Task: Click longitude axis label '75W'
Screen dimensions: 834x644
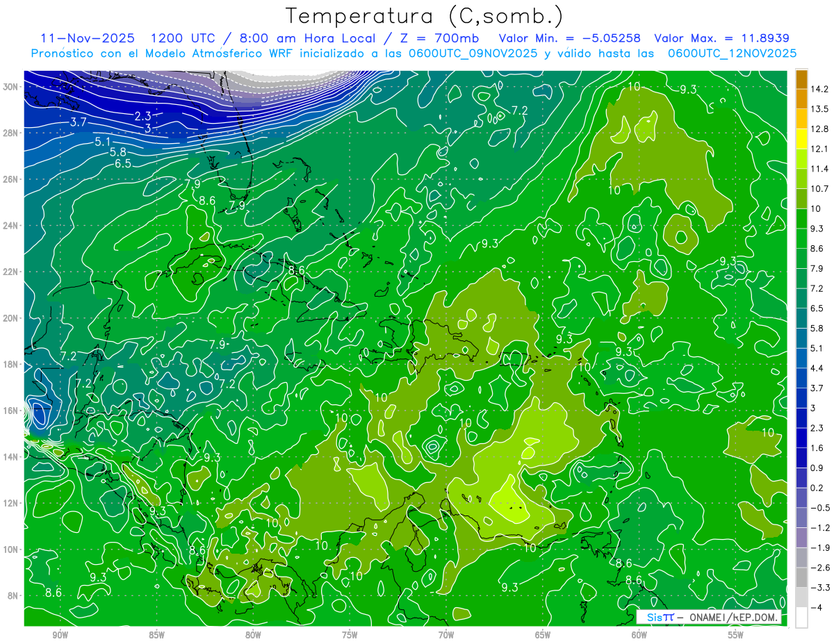Action: point(350,635)
